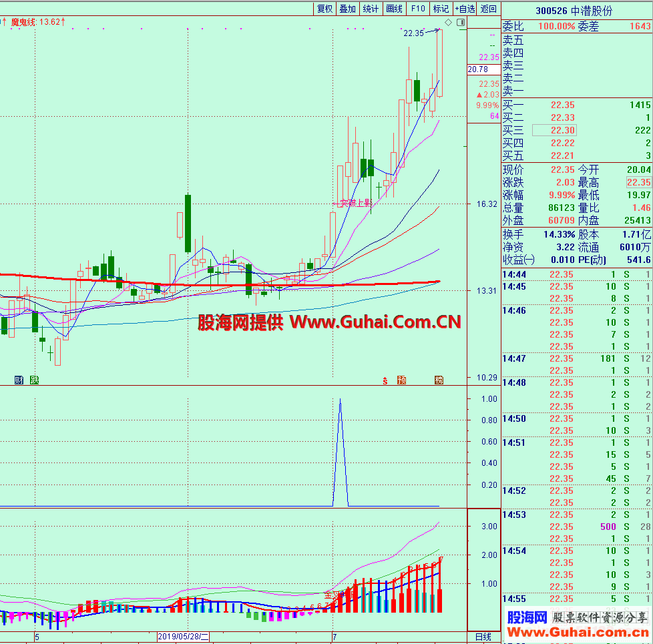
Task: Click the 流通 6010万 value
Action: pyautogui.click(x=635, y=248)
